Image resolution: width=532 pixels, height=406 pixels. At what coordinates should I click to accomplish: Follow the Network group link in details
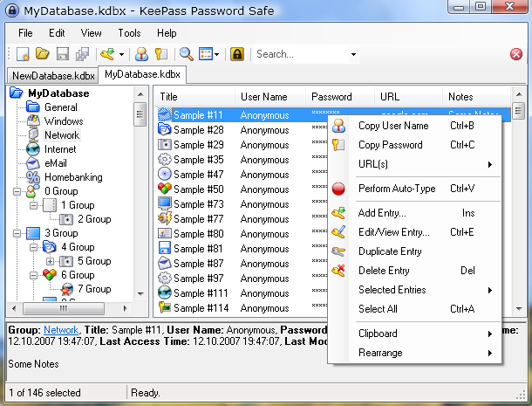[61, 330]
